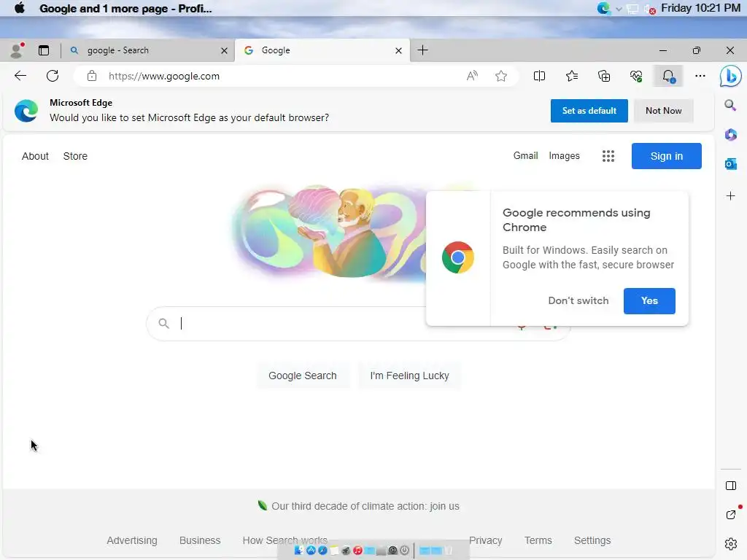
Task: Activate the Read aloud icon
Action: point(472,76)
